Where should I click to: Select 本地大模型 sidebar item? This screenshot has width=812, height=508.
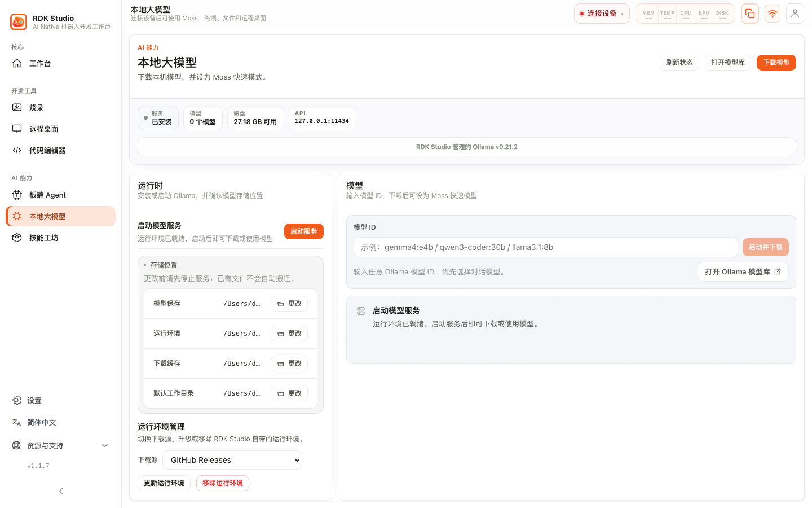pos(60,216)
